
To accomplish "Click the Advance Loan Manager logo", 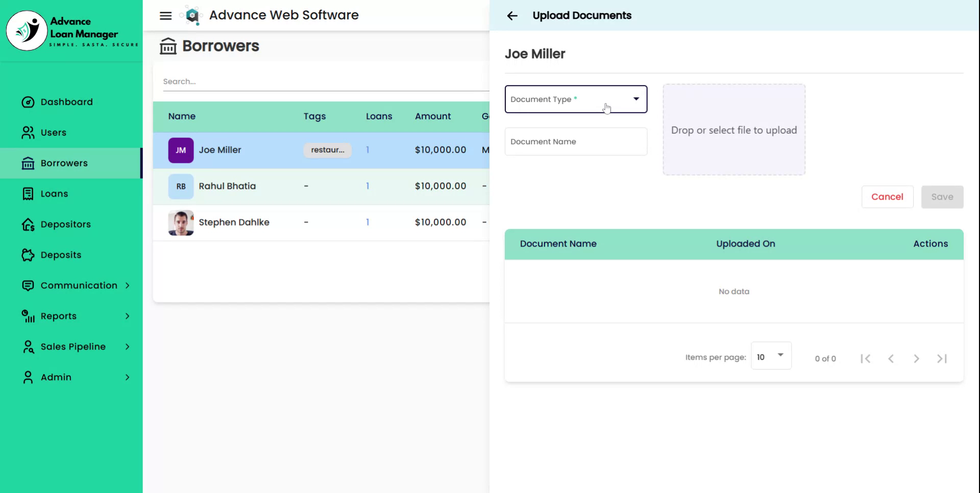I will click(27, 31).
